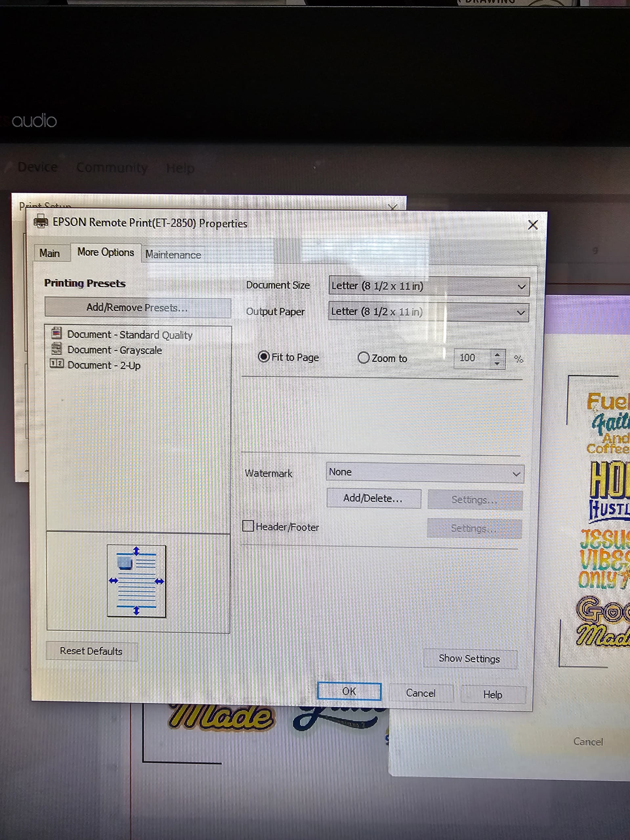Click the page layout preview thumbnail

136,581
